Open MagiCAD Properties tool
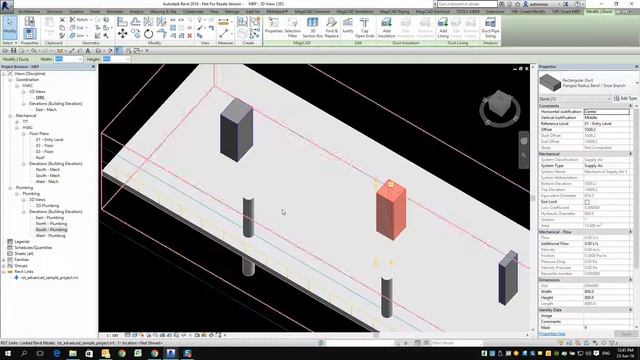640x360 pixels. tap(273, 27)
